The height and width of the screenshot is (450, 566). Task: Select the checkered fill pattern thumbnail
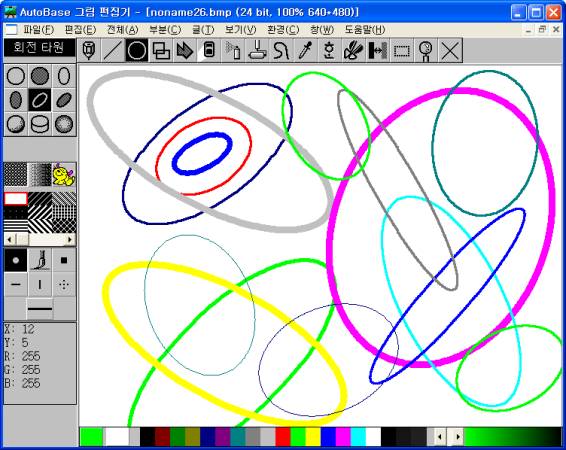tap(16, 174)
